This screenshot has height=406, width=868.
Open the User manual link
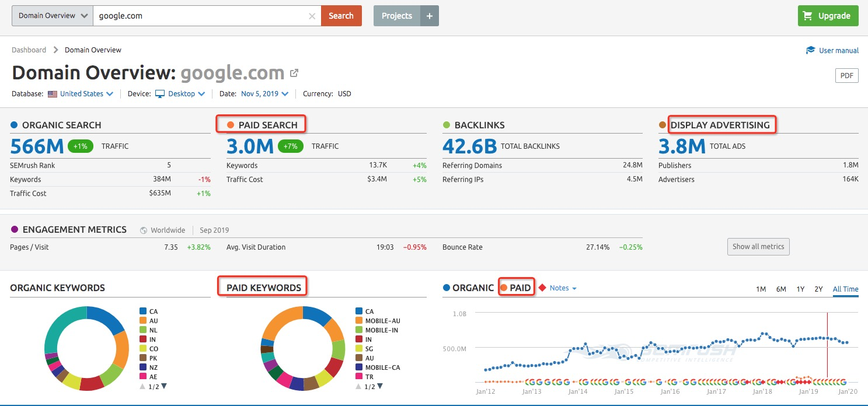839,50
